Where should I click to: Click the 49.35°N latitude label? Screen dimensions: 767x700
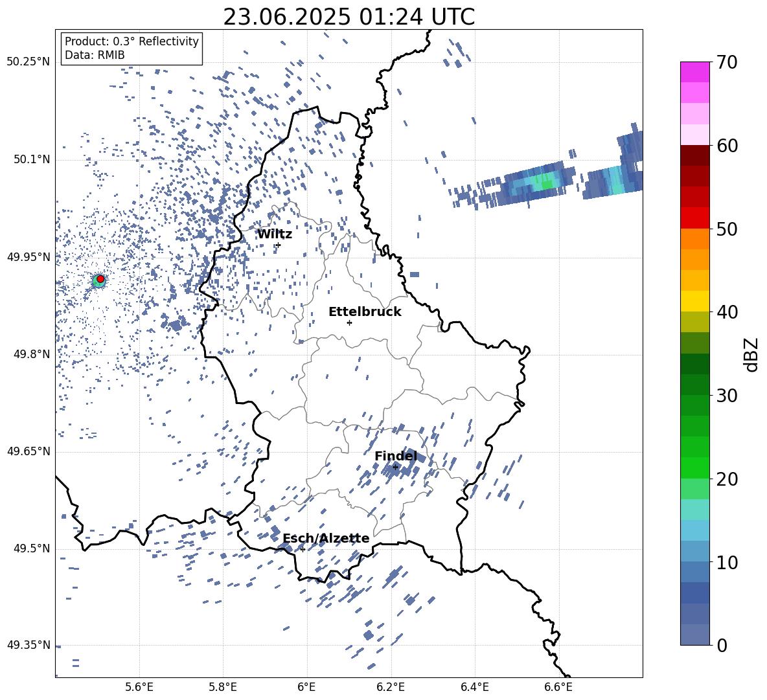[x=29, y=645]
